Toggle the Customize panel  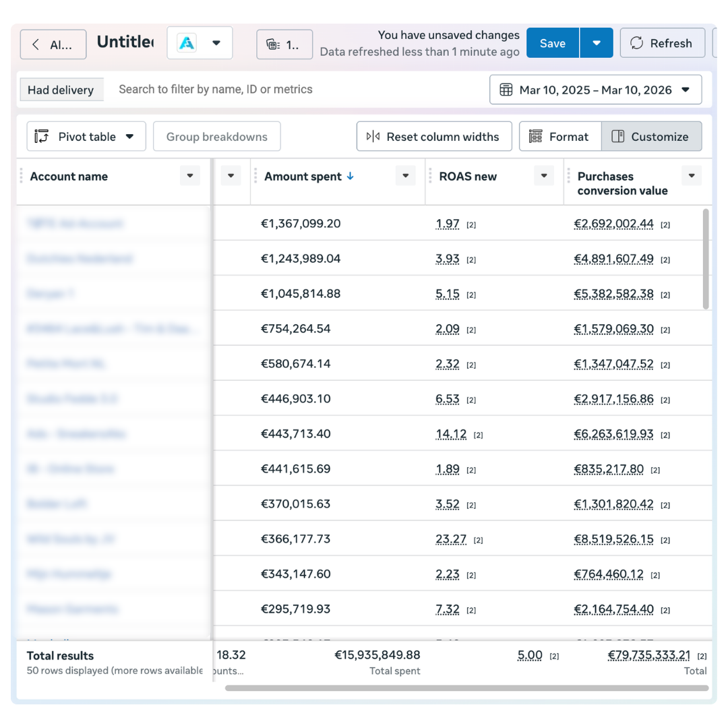coord(650,136)
